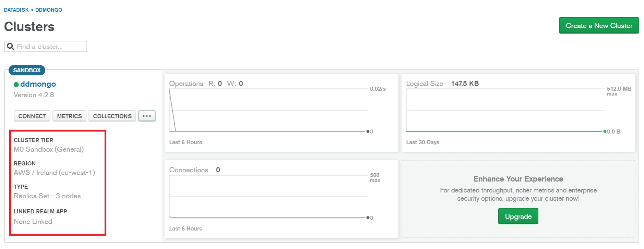The image size is (644, 249).
Task: Open the ddmongo cluster link
Action: pos(38,84)
